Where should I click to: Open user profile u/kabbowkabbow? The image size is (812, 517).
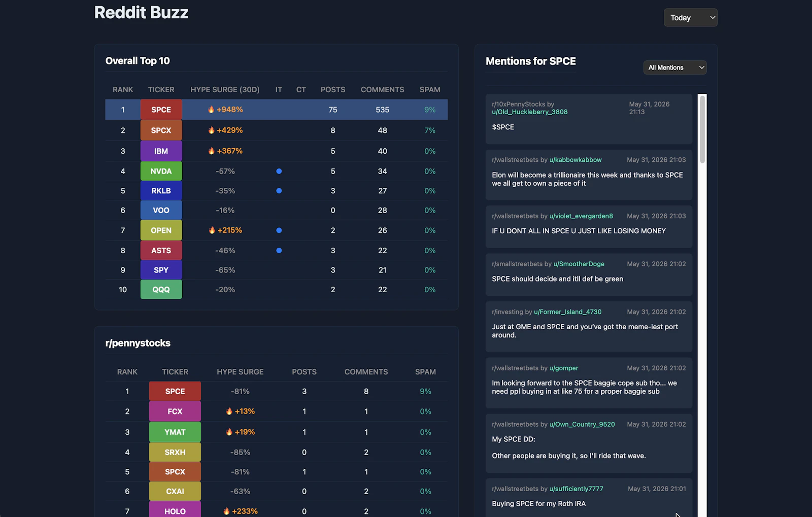tap(575, 160)
